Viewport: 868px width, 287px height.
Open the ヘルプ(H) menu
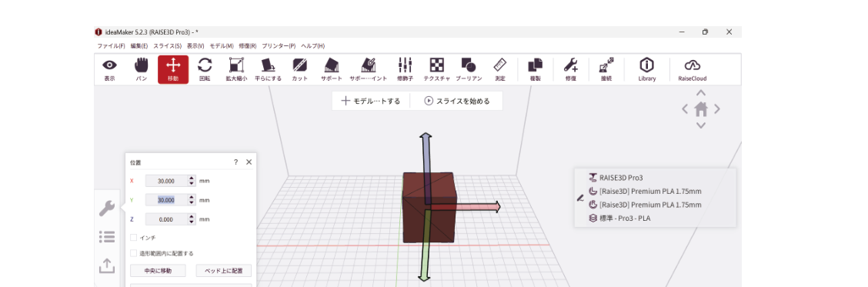tap(312, 46)
